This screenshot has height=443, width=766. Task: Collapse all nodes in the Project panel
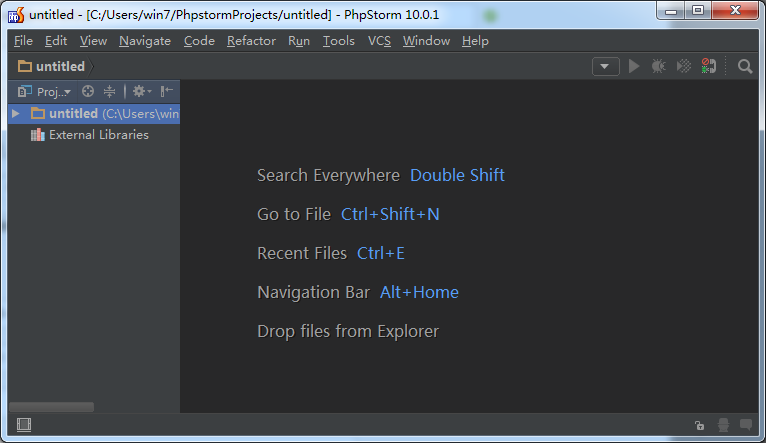click(110, 91)
